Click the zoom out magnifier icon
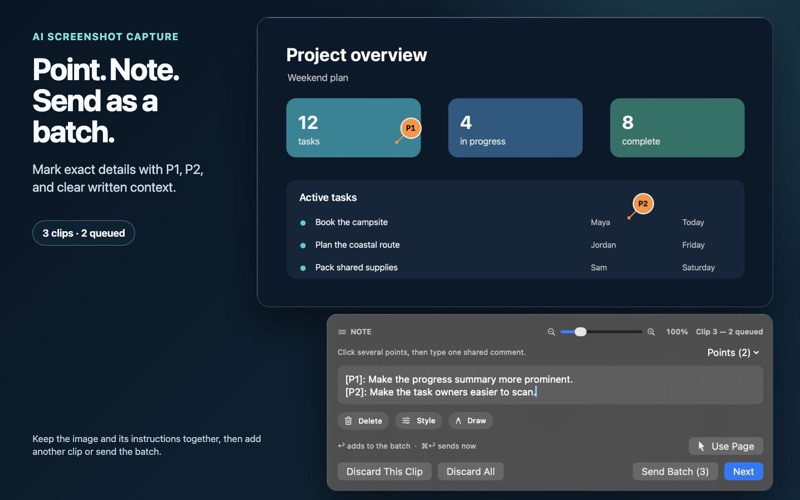The width and height of the screenshot is (800, 500). 551,332
